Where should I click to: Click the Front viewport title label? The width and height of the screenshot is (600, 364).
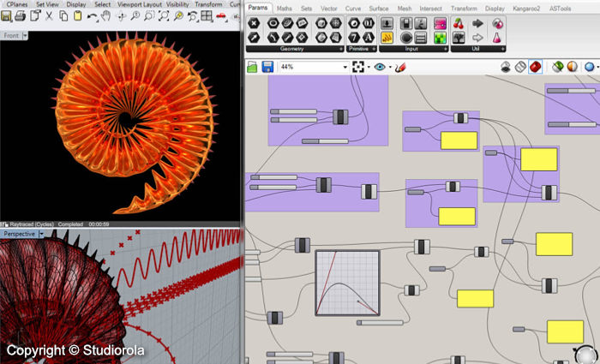[x=11, y=36]
